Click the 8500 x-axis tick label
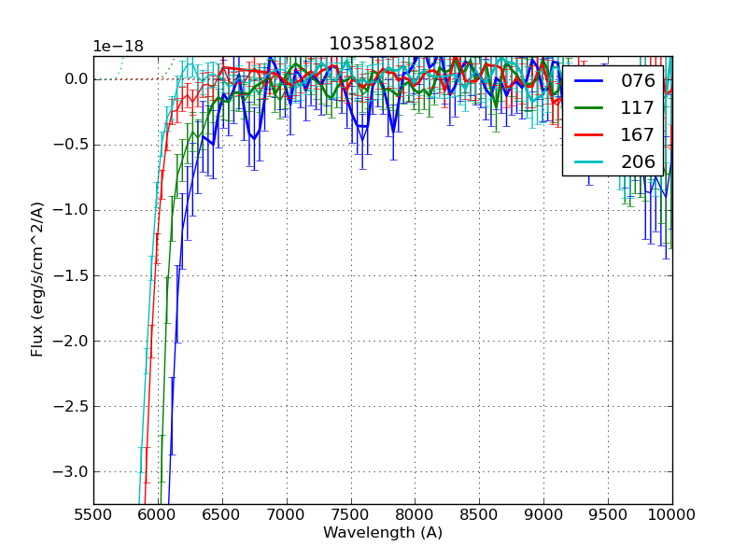 [479, 514]
